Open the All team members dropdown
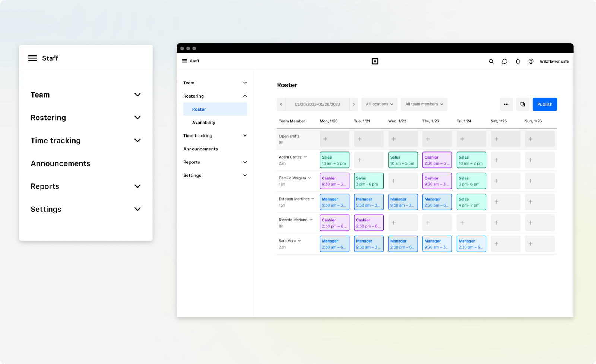 click(x=424, y=104)
